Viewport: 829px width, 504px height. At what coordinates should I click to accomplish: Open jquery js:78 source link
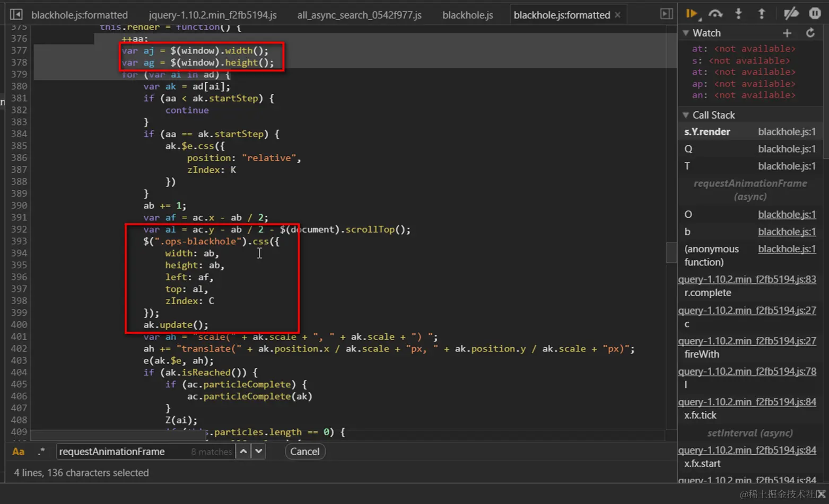747,372
